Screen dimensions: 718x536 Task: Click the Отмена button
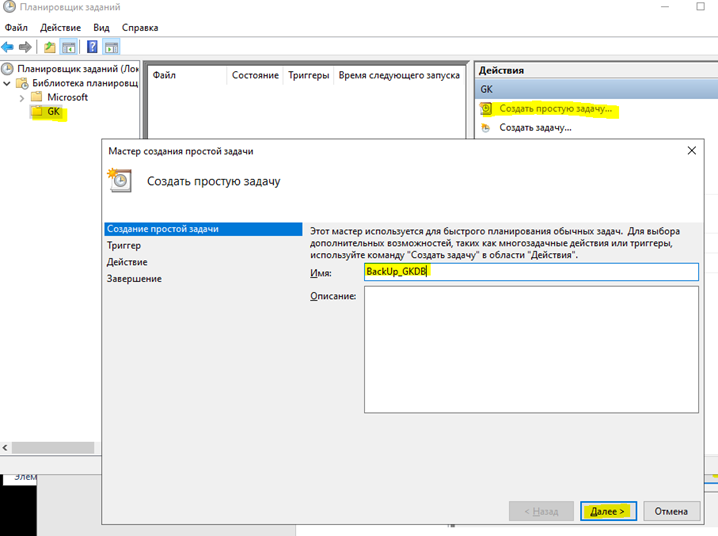[x=671, y=511]
